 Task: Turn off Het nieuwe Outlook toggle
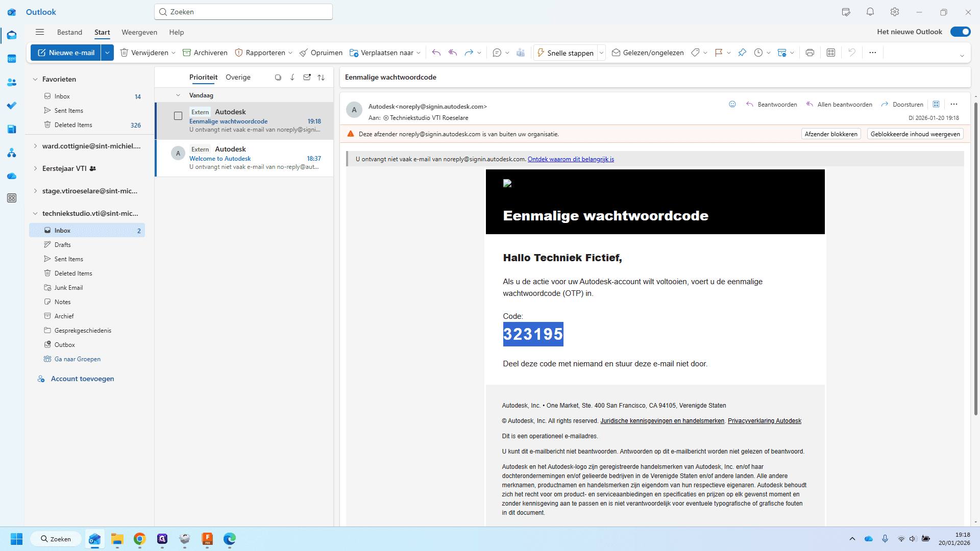[960, 32]
